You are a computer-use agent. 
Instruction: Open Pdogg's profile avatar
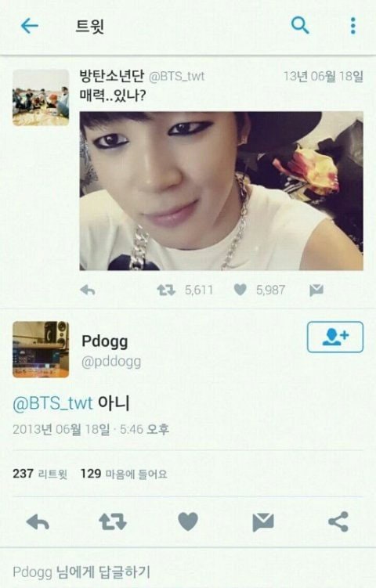point(41,349)
